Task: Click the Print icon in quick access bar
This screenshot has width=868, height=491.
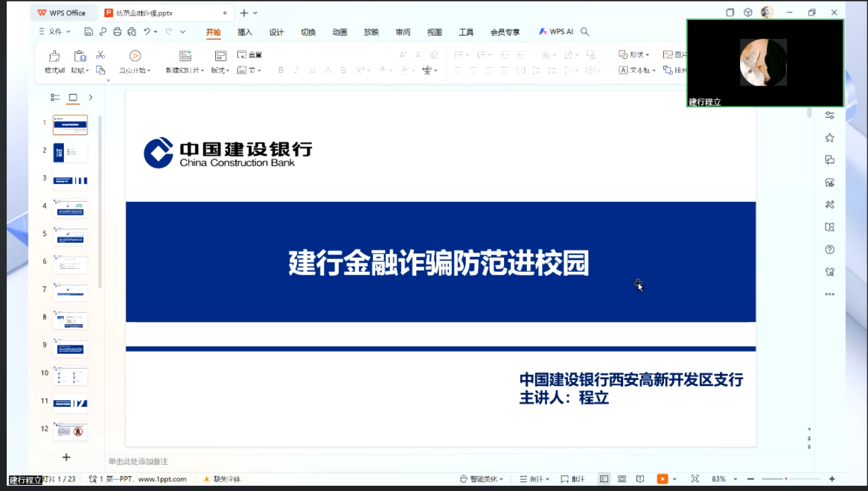Action: click(x=118, y=31)
